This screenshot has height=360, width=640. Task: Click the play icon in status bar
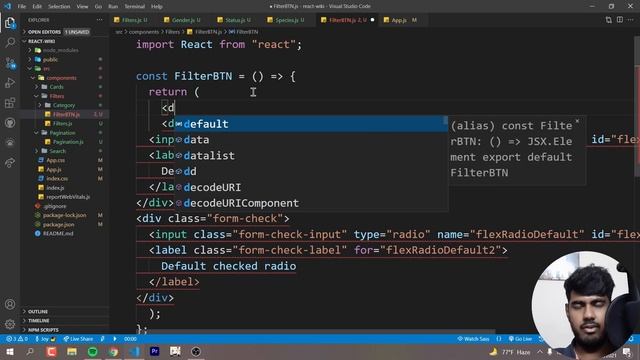pyautogui.click(x=115, y=339)
